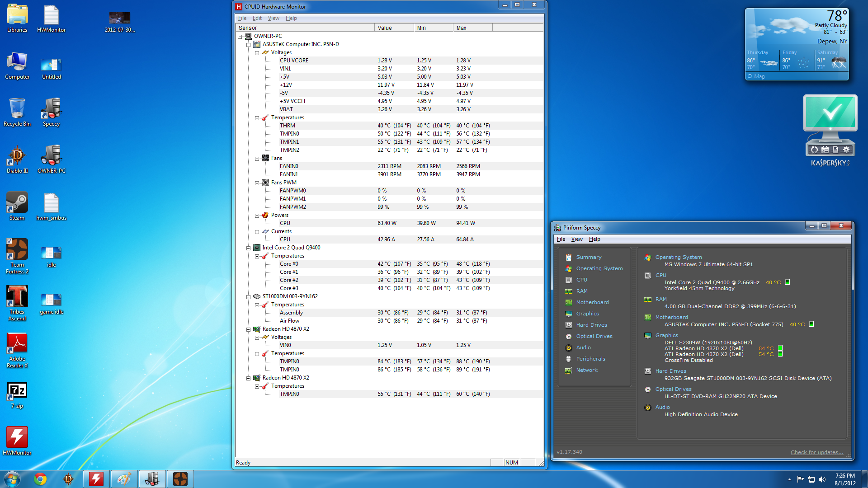
Task: Click the Optical Drives heading in Speccy summary
Action: pyautogui.click(x=673, y=389)
